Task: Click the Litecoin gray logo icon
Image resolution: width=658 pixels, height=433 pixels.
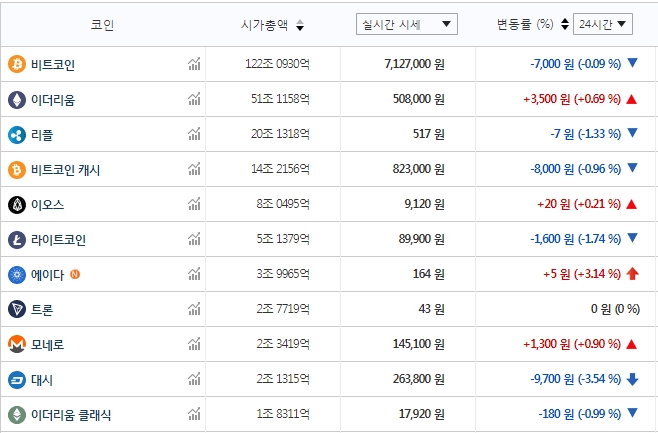Action: 16,240
